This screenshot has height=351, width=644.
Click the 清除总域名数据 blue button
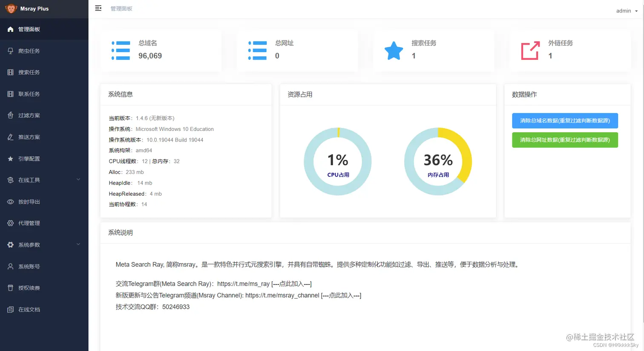565,121
